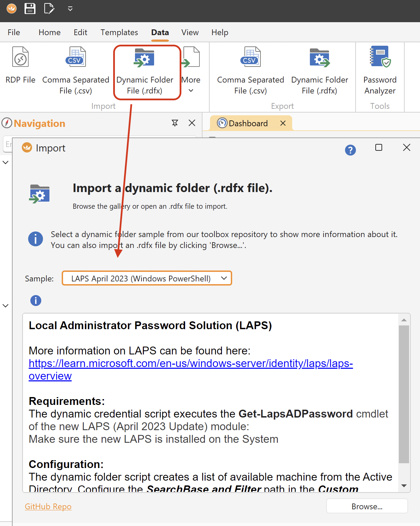Open the Templates ribbon tab

pos(119,32)
